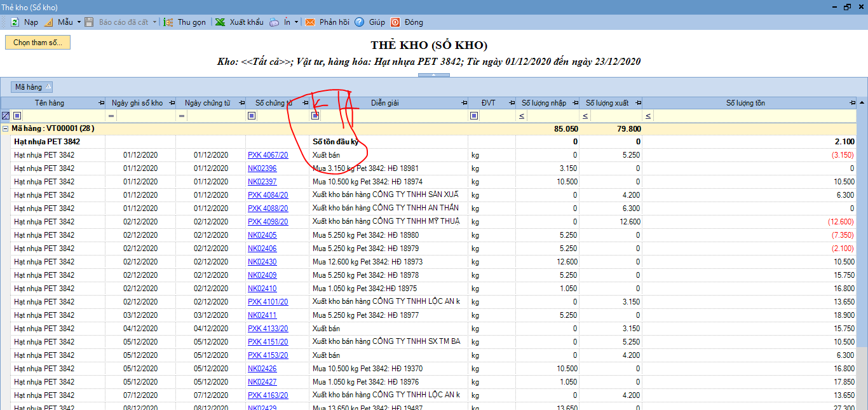
Task: Click the ≤ operator under Số lượng tồn
Action: tap(648, 116)
